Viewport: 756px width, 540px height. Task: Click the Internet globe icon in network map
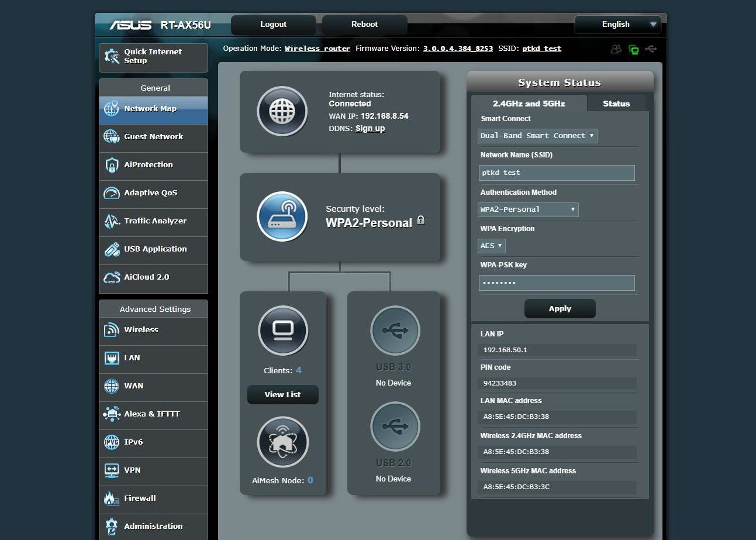(x=282, y=111)
